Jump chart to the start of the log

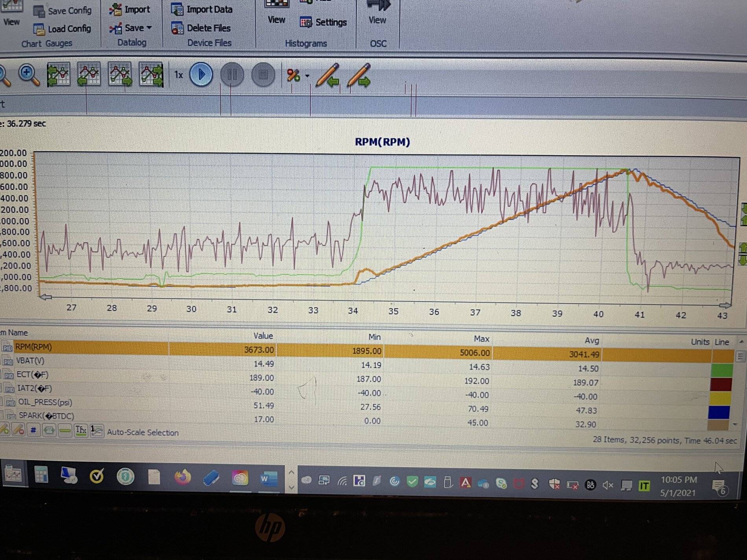(59, 74)
